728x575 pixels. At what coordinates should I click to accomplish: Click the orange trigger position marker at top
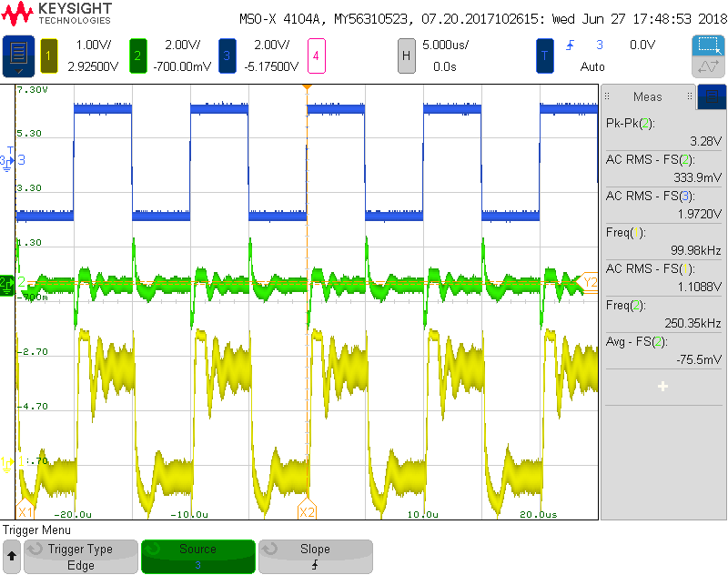[x=307, y=87]
